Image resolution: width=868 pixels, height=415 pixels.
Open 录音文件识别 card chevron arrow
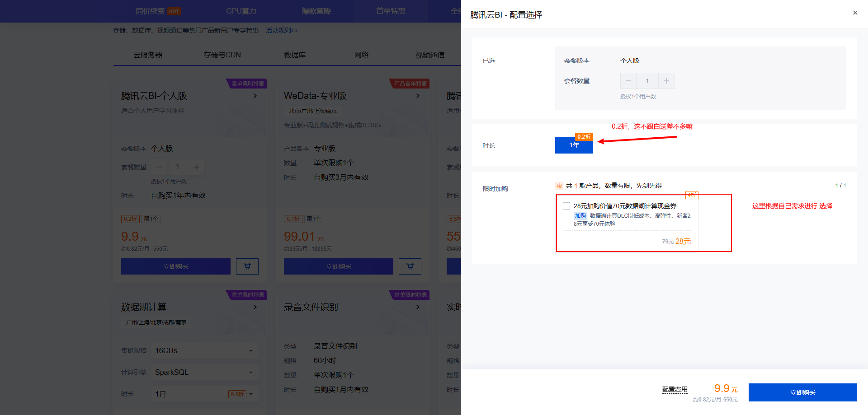tap(418, 307)
